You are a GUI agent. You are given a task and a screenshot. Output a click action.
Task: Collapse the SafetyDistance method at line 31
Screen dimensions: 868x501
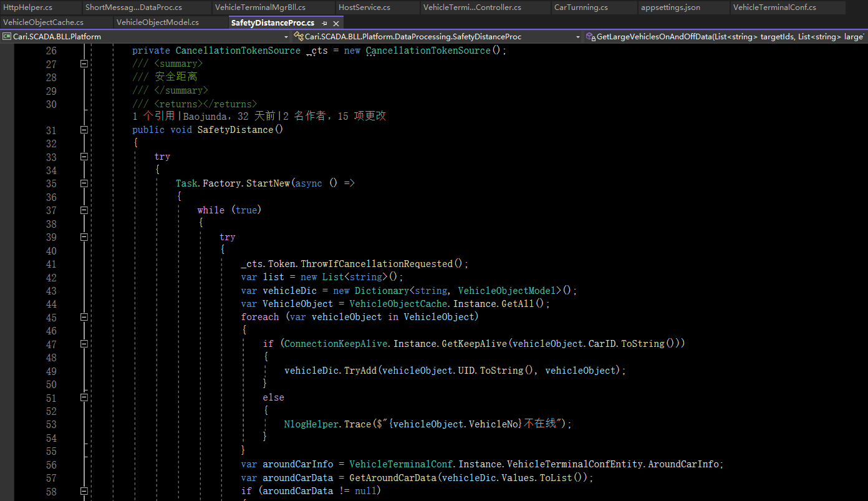(84, 130)
